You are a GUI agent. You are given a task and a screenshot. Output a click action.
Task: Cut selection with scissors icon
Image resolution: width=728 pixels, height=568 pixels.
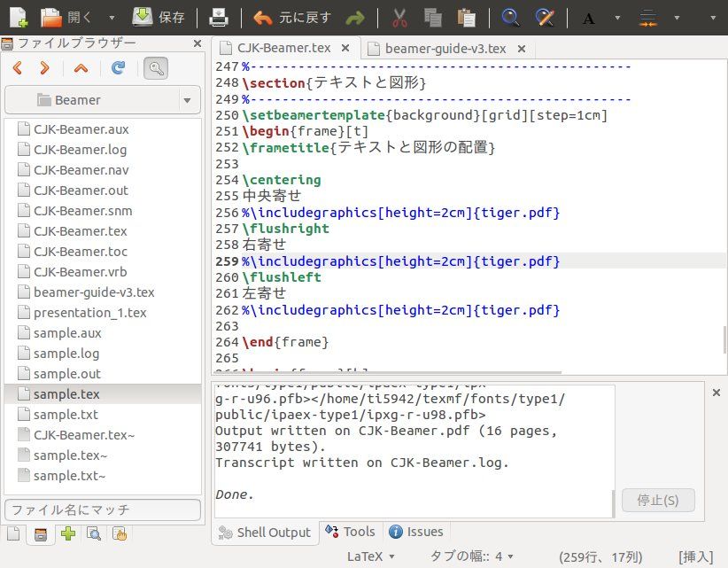coord(399,18)
